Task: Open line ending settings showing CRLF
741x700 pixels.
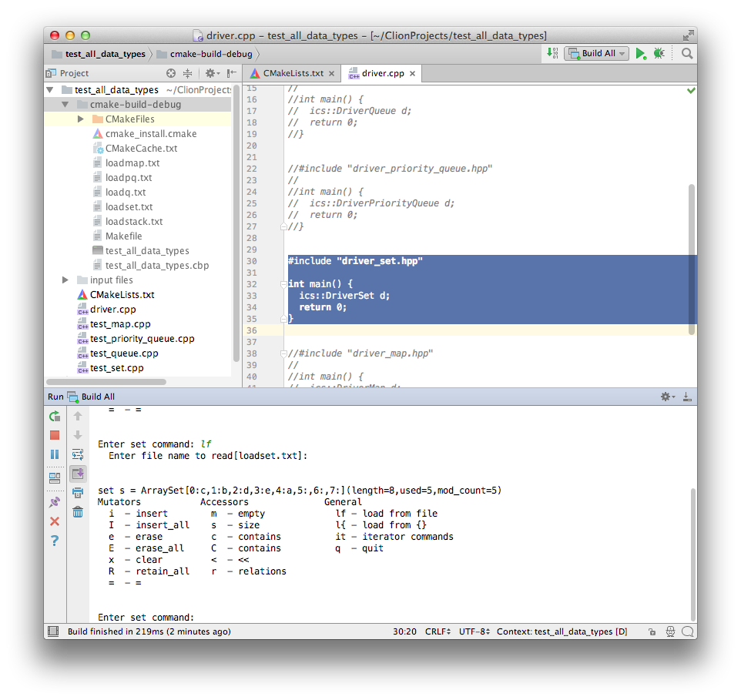Action: click(436, 631)
